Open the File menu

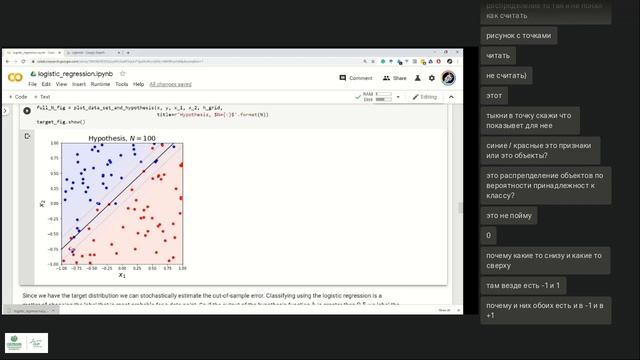(x=33, y=84)
